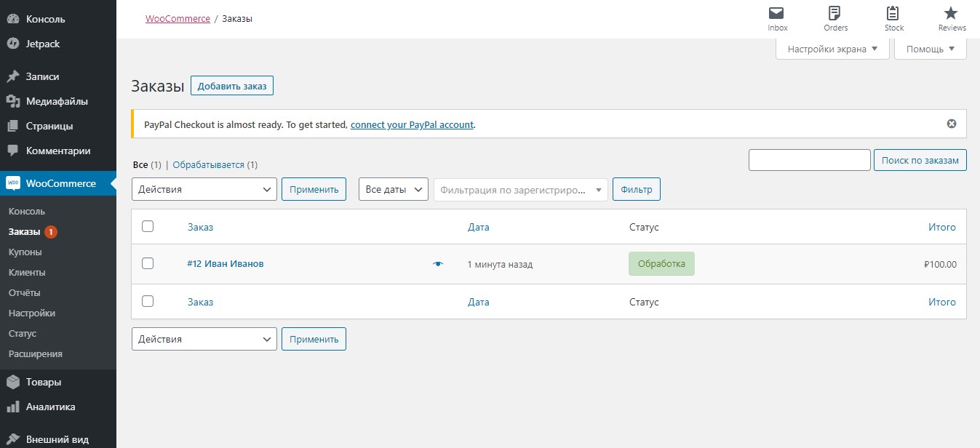
Task: Click the Обработка status label
Action: (661, 264)
